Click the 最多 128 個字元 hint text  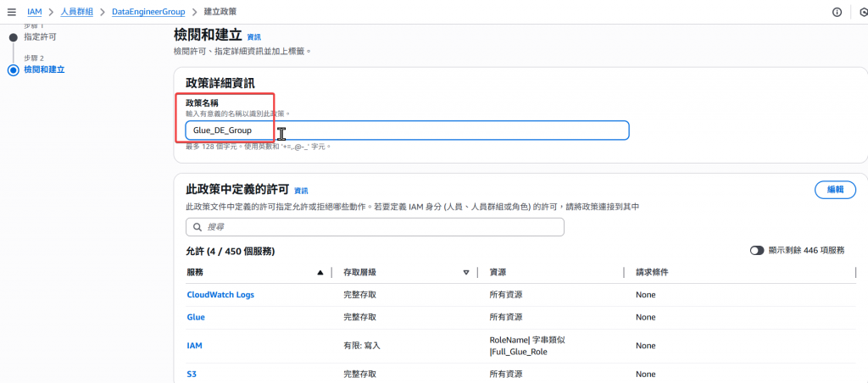pyautogui.click(x=258, y=147)
